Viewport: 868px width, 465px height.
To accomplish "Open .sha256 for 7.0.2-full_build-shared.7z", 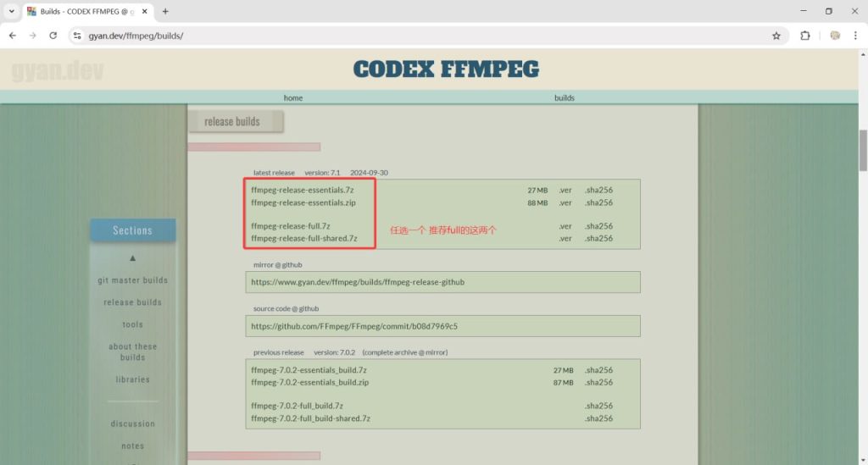I will tap(598, 418).
